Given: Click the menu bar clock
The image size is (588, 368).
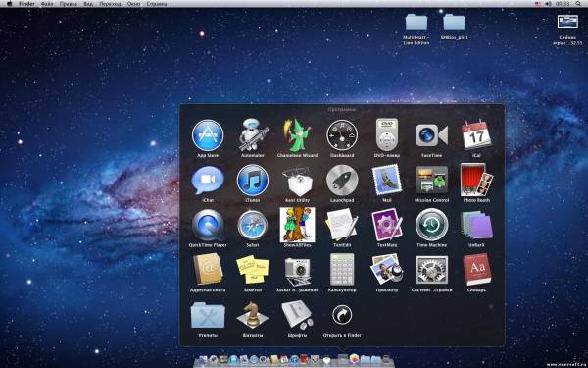Looking at the screenshot, I should tap(563, 4).
